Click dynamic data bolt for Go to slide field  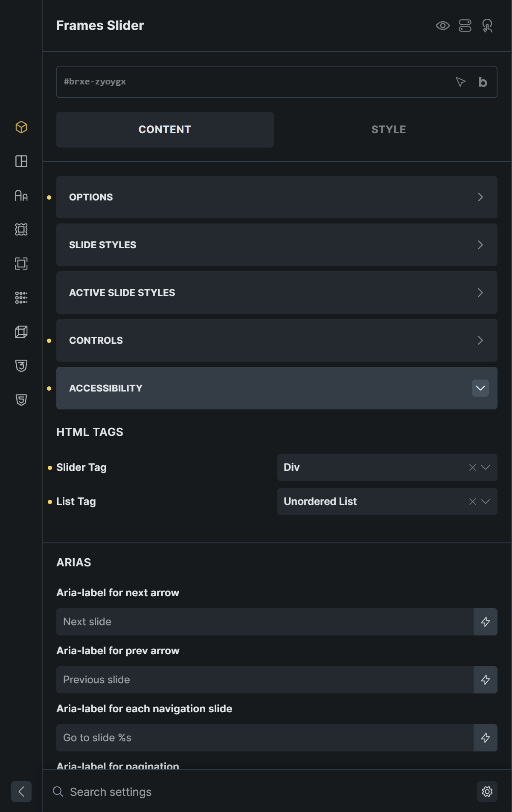486,738
